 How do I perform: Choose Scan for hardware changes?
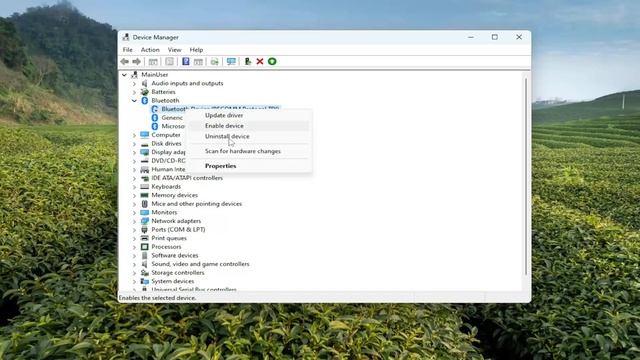tap(249, 151)
